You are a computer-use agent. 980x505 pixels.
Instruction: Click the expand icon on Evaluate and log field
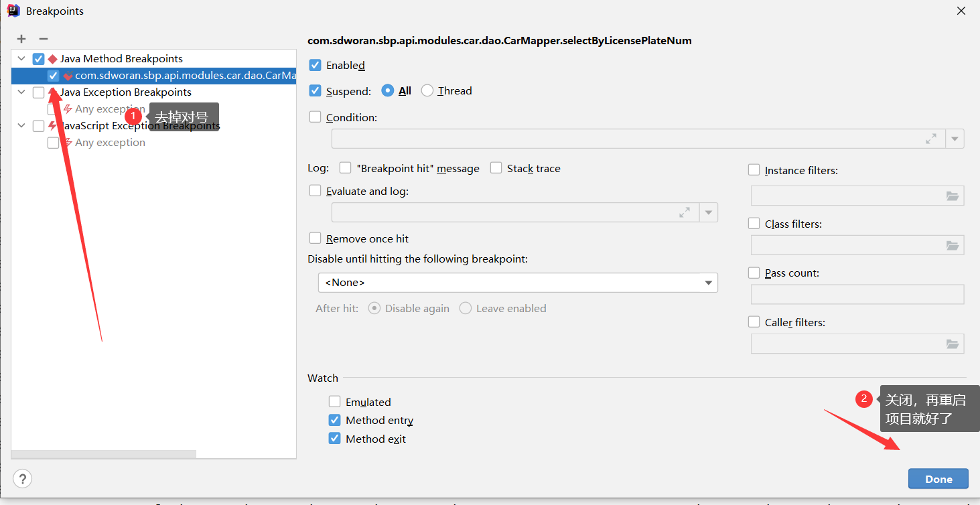[x=685, y=212]
